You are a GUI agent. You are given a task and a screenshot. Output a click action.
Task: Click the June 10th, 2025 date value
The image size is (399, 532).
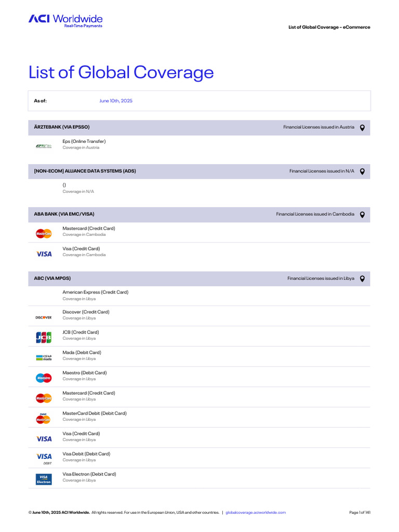point(116,101)
